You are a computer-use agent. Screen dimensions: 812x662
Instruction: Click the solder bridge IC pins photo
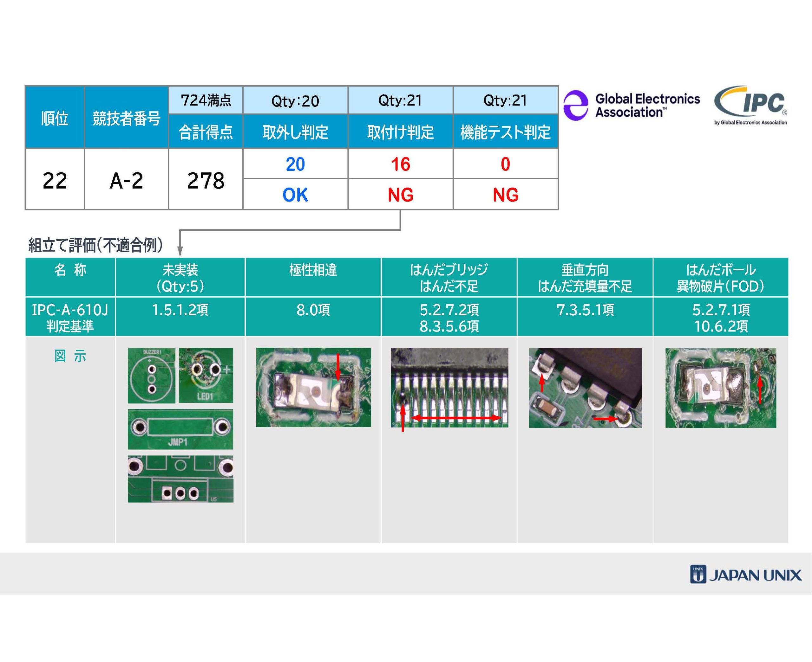449,388
